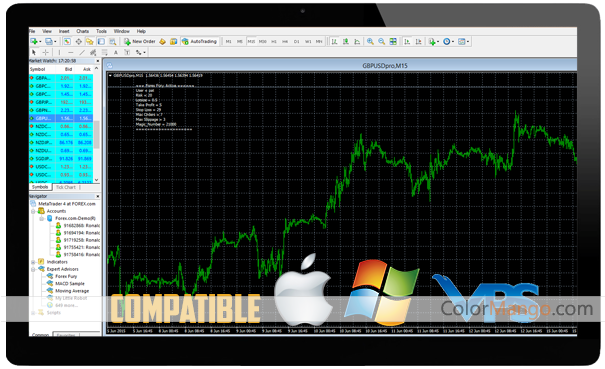The image size is (605, 369).
Task: Select the Vertical Line drawing tool
Action: [x=59, y=52]
